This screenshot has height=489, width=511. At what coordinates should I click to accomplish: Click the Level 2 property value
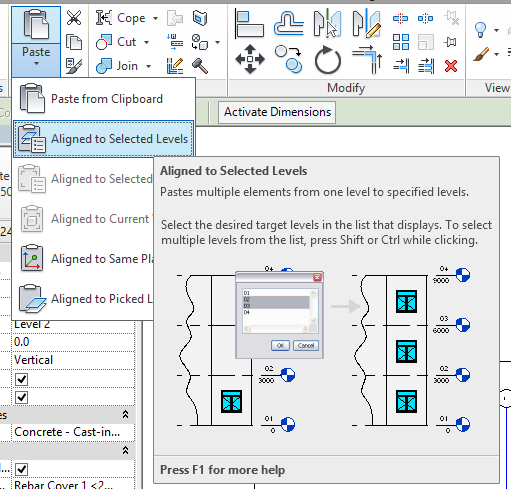coord(73,325)
